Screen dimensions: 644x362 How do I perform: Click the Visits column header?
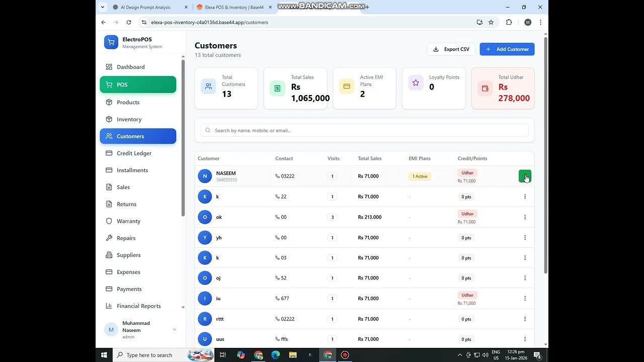pyautogui.click(x=334, y=158)
